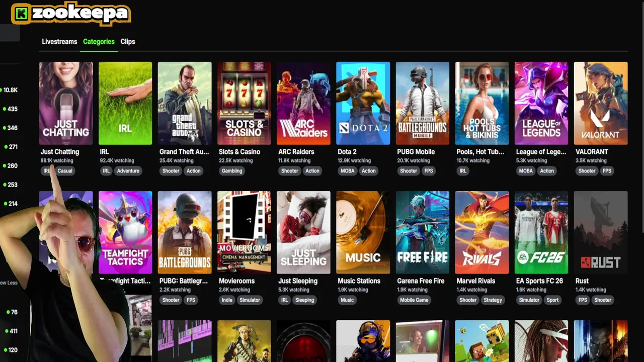The image size is (644, 362).
Task: Select the IRL tag under Pools, Hot Tubs
Action: tap(463, 171)
